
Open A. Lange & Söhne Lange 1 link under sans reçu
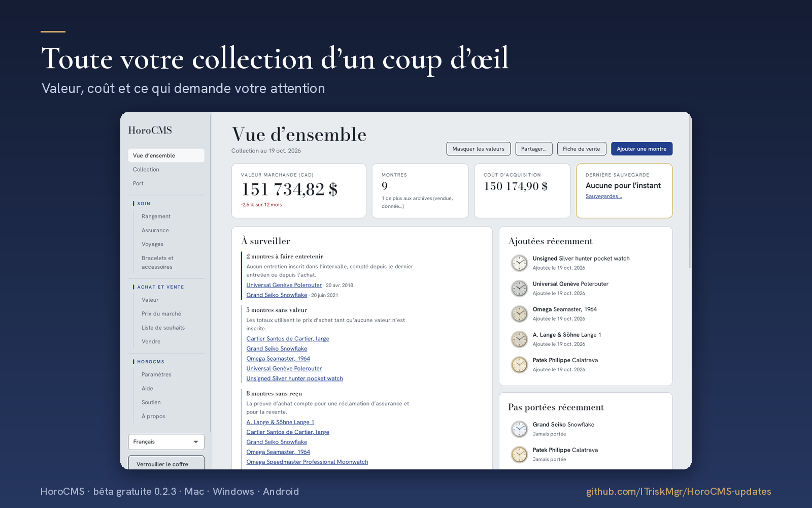pos(280,422)
